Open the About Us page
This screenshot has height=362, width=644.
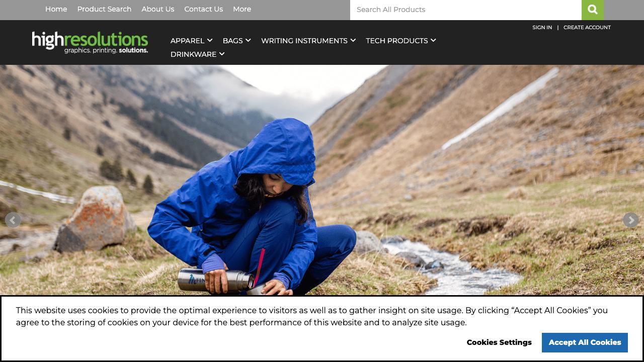click(x=157, y=9)
